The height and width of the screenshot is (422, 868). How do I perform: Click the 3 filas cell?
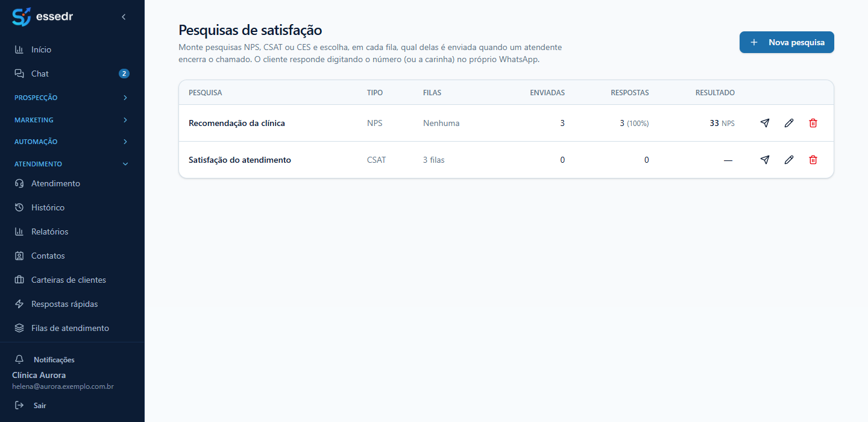click(x=434, y=160)
